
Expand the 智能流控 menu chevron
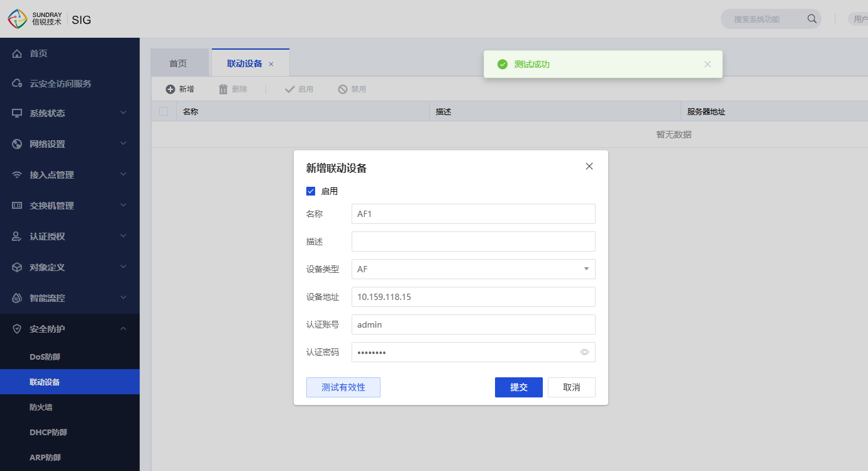point(123,297)
